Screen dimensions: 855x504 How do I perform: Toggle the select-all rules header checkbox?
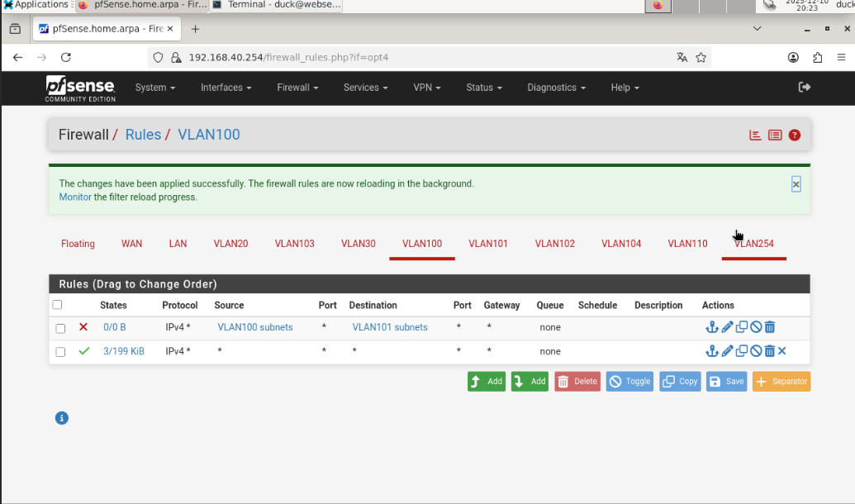pyautogui.click(x=57, y=305)
